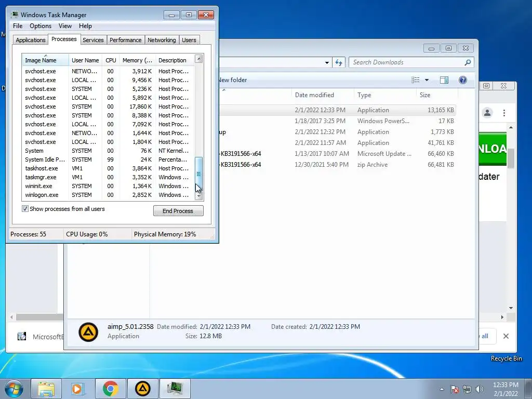Open the View menu in Task Manager
This screenshot has height=399, width=532.
(x=65, y=26)
